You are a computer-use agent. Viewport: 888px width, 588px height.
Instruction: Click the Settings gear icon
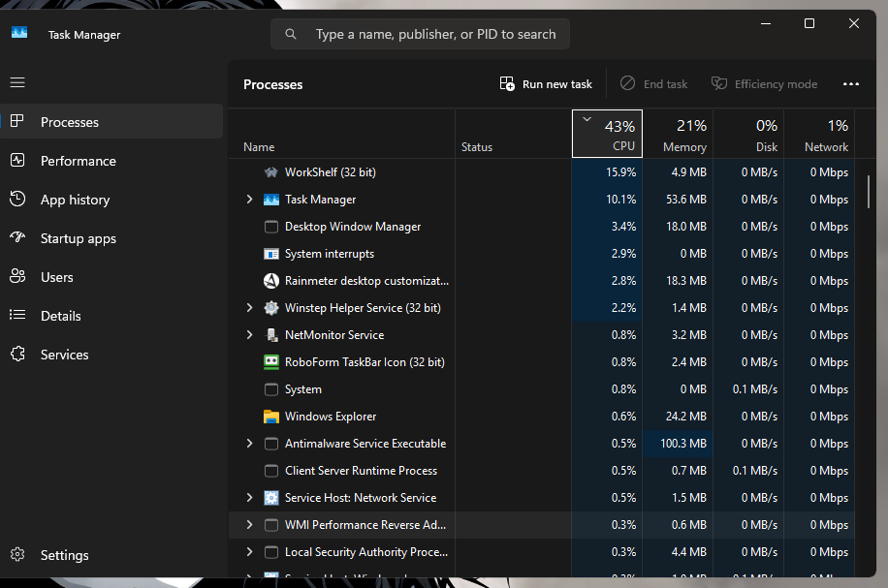(x=17, y=555)
